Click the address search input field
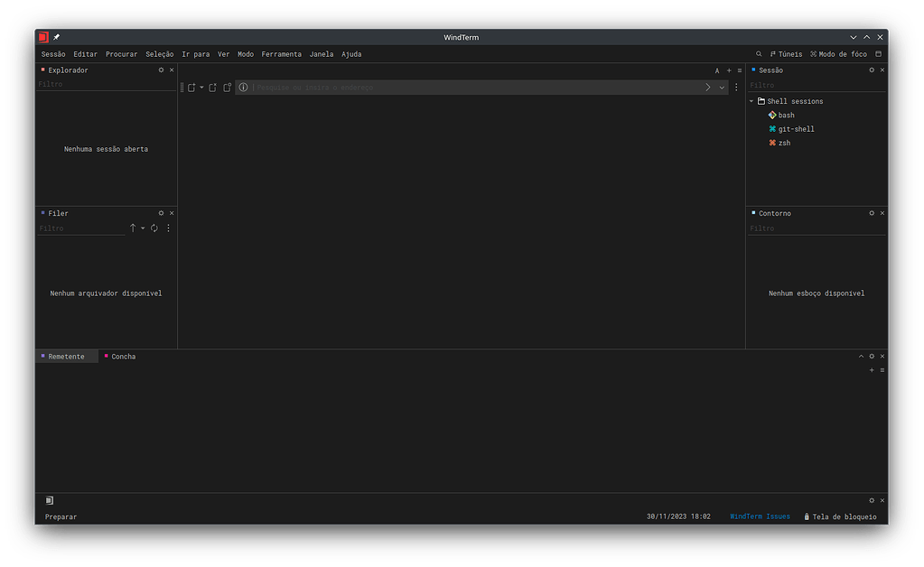 click(476, 88)
